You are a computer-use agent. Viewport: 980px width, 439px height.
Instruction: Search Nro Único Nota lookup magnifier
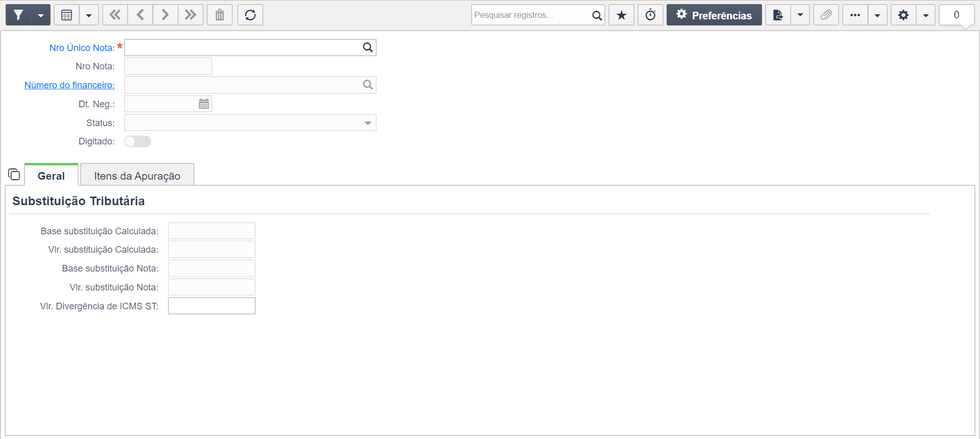pos(367,47)
